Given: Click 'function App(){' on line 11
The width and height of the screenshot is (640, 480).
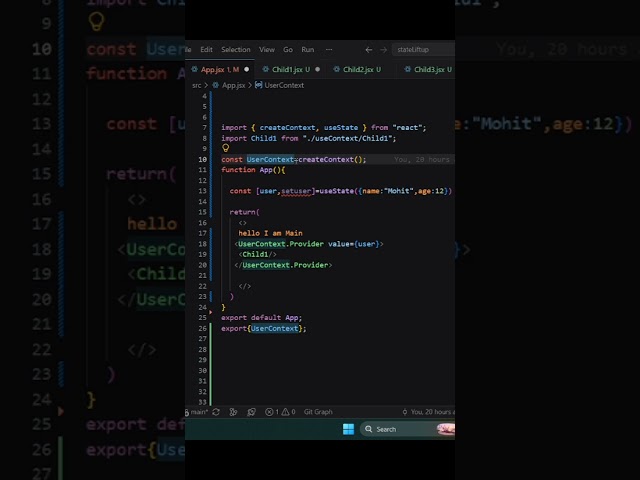Looking at the screenshot, I should point(253,170).
